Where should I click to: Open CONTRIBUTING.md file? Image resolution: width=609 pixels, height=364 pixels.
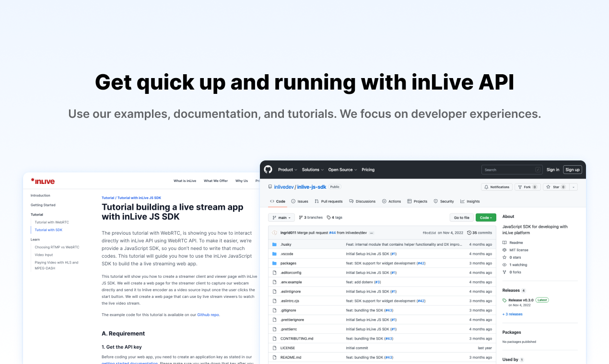(x=297, y=339)
